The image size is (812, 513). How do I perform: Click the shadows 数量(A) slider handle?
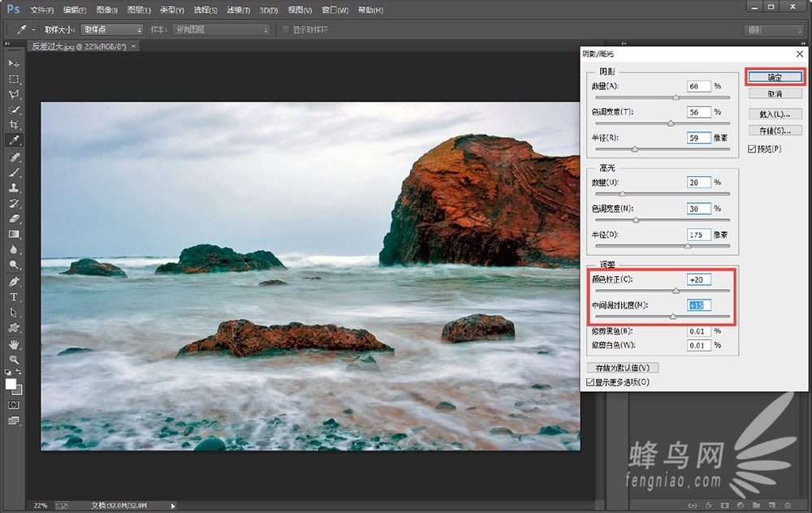(x=676, y=97)
